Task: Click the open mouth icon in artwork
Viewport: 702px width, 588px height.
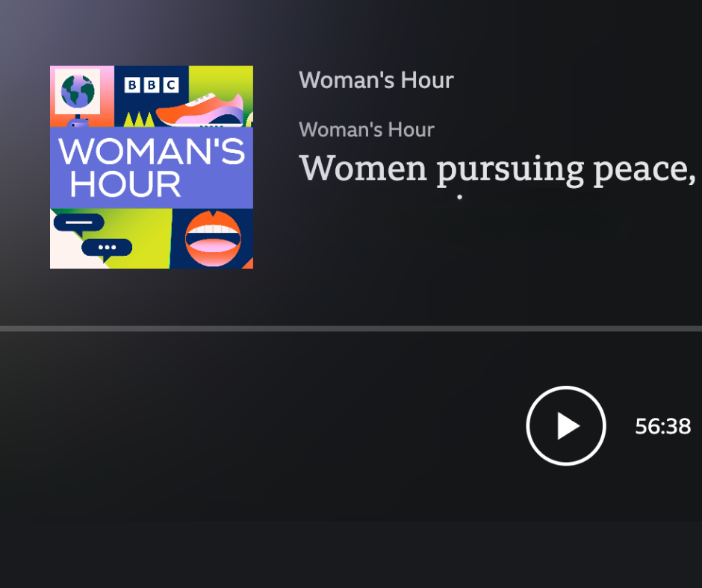Action: click(213, 239)
